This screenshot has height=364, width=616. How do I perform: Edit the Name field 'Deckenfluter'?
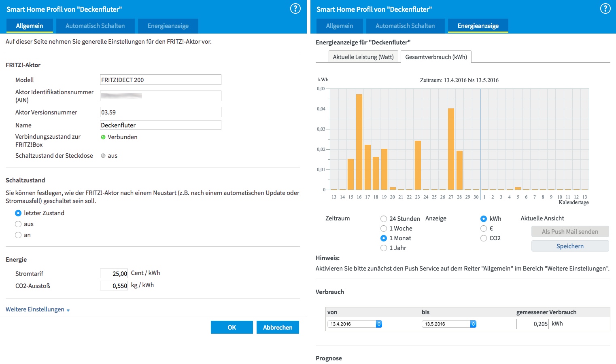(x=161, y=125)
